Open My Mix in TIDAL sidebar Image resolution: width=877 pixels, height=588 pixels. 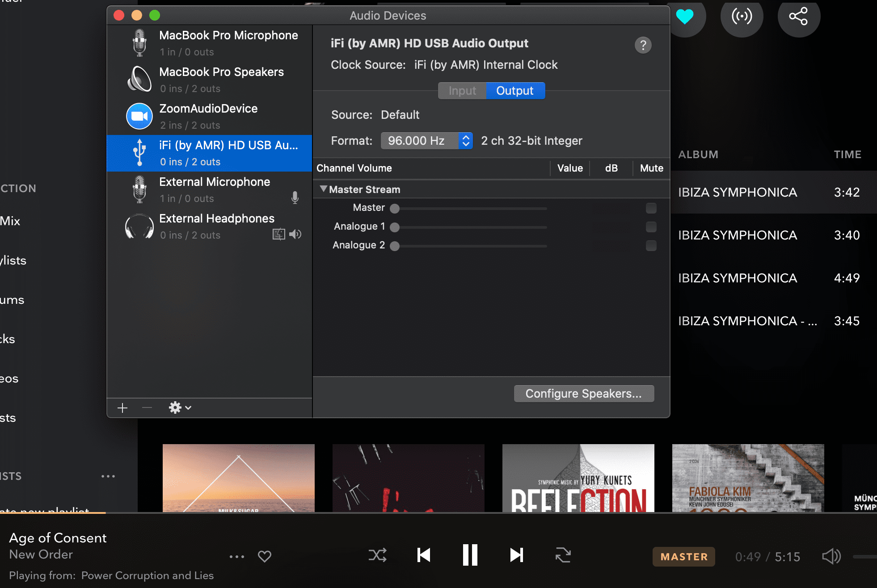click(x=10, y=221)
